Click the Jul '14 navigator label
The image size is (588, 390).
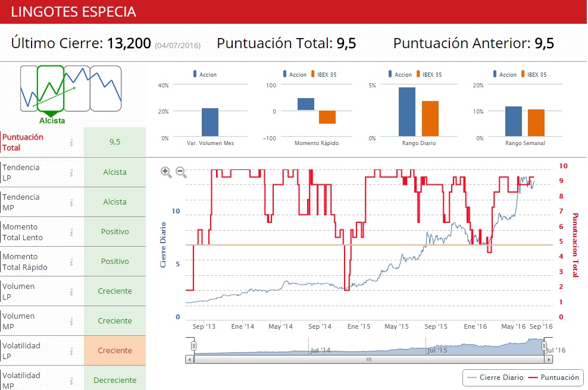pos(320,350)
